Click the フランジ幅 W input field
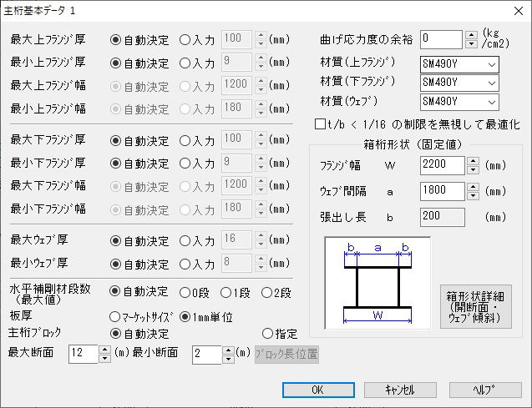The height and width of the screenshot is (408, 532). tap(442, 166)
